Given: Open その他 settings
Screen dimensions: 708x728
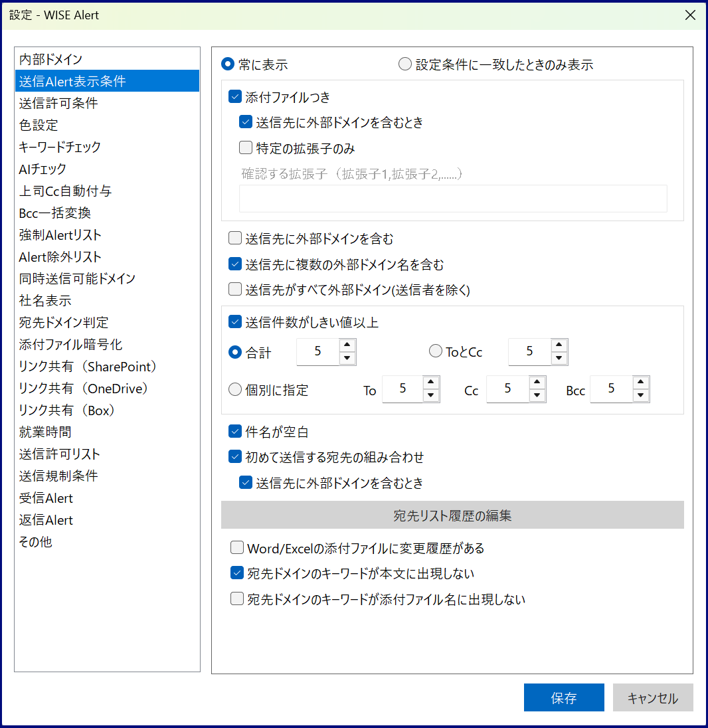Looking at the screenshot, I should [x=107, y=542].
